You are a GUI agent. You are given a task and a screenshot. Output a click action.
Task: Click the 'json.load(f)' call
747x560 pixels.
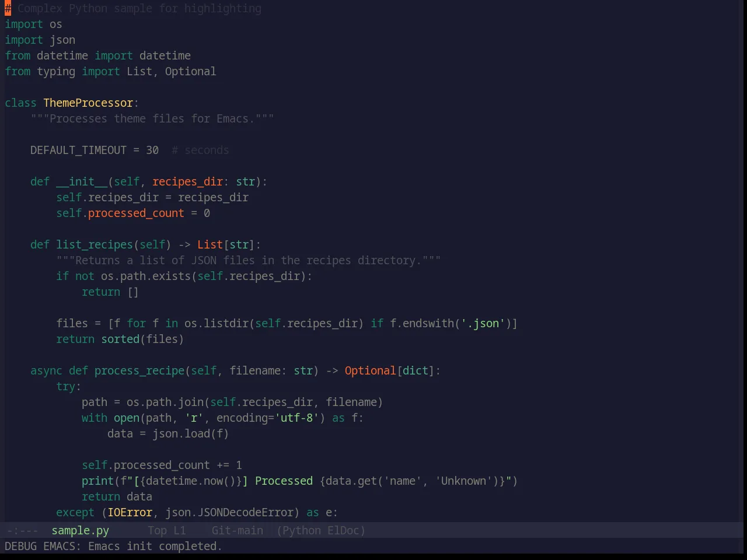point(191,433)
